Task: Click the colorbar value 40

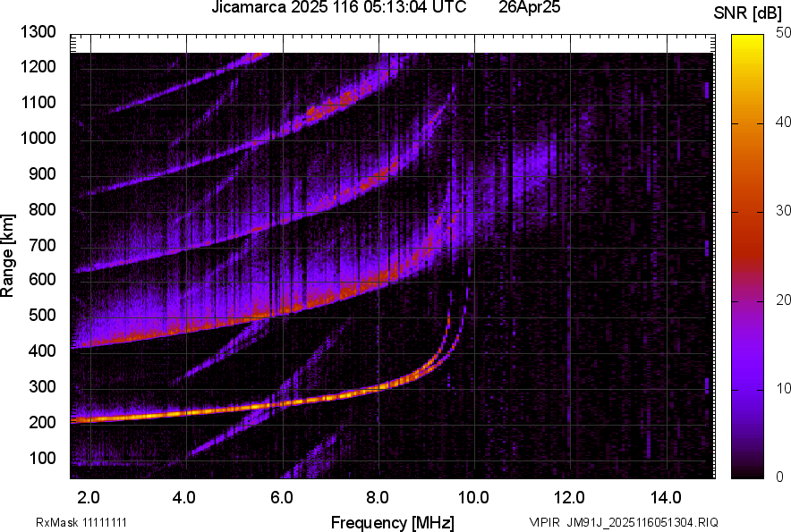Action: [784, 122]
